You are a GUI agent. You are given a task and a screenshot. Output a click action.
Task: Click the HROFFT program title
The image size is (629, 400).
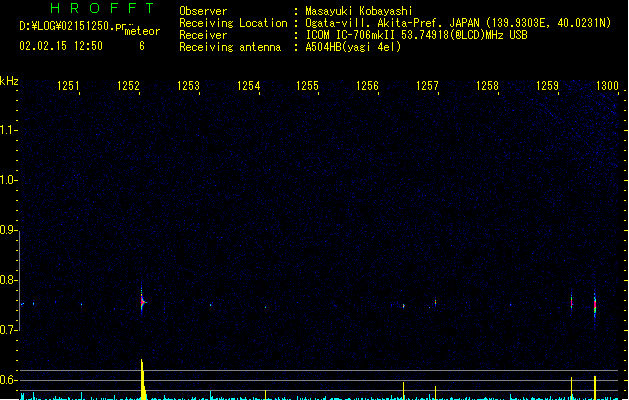point(102,8)
